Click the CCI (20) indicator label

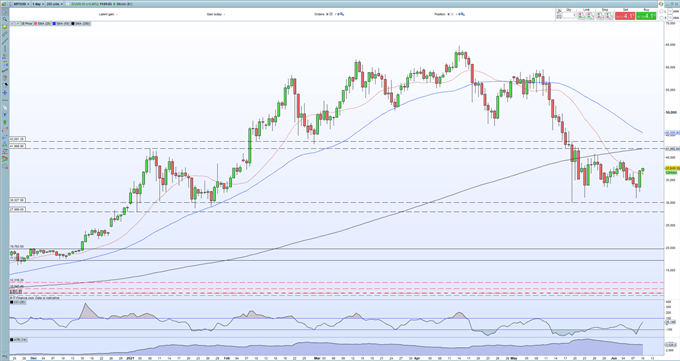point(19,302)
